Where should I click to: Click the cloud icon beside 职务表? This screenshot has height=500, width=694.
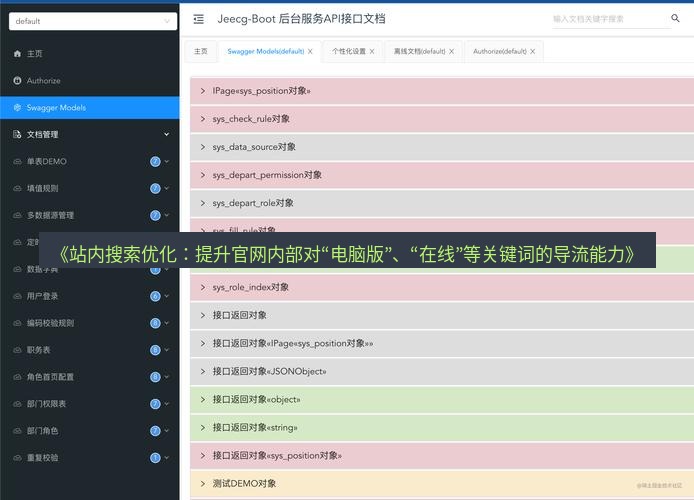[x=17, y=350]
